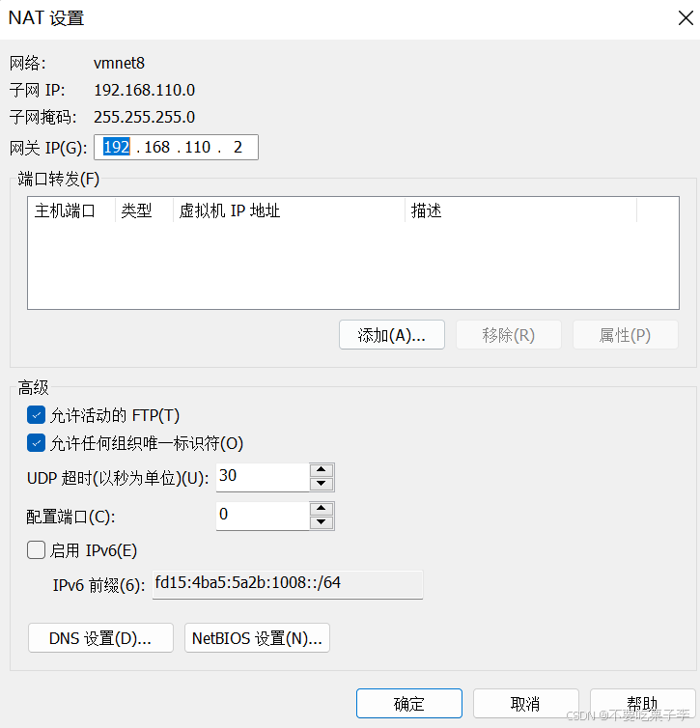
Task: Click the 主机端口 column header
Action: coord(71,210)
